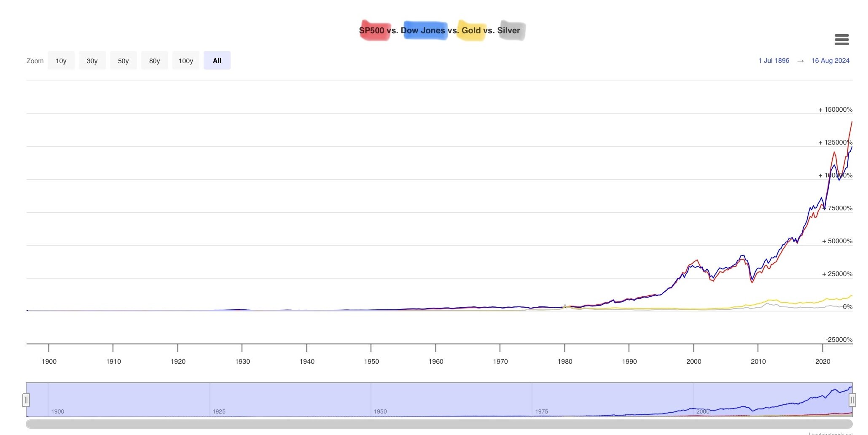Grab the left navigator range handle
Screen dimensions: 868x435
pos(26,400)
